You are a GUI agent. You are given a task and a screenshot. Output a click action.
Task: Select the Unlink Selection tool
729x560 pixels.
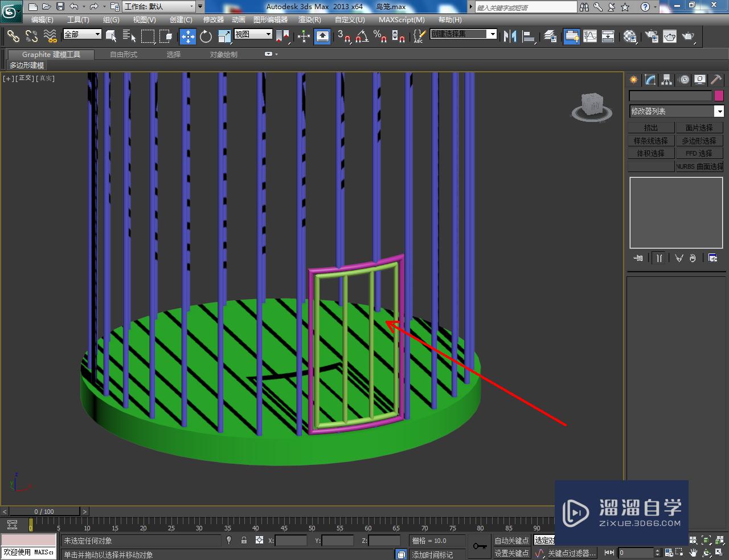31,36
